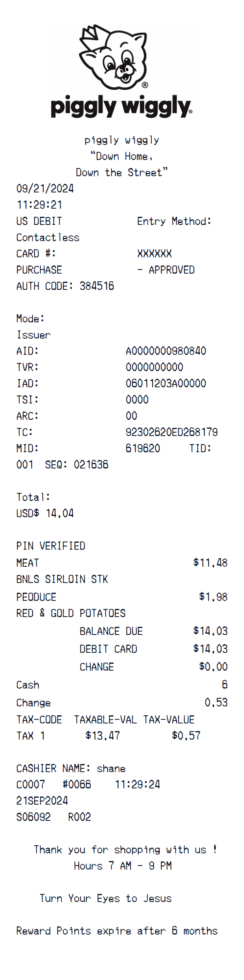Click the Entry Method label
This screenshot has width=244, height=980.
pyautogui.click(x=174, y=221)
